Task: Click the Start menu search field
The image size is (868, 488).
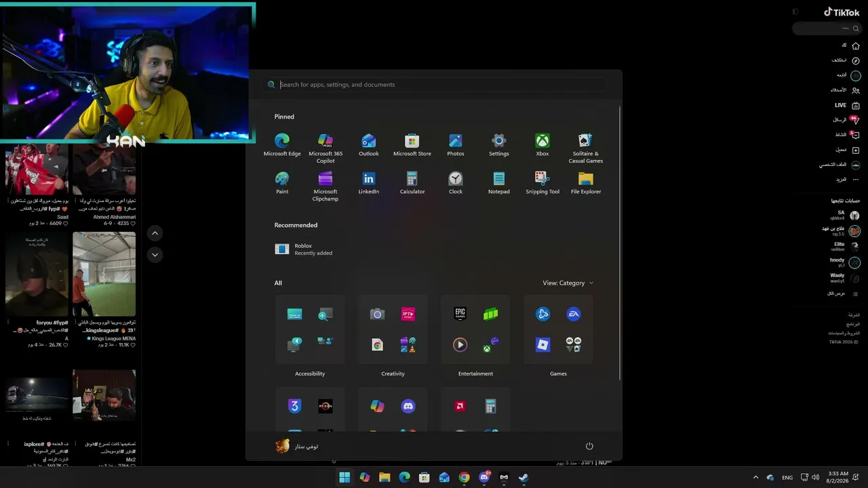Action: (435, 85)
